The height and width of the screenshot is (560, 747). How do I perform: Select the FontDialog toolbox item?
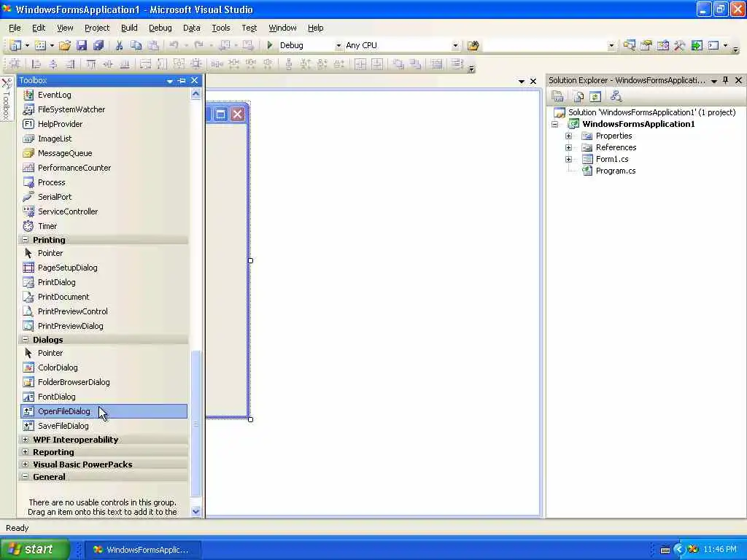(x=104, y=397)
